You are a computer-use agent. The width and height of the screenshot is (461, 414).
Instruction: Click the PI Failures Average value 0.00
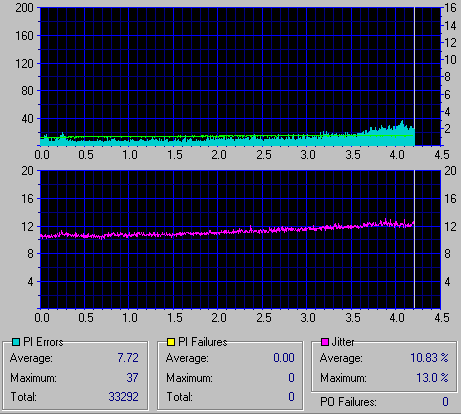(284, 358)
